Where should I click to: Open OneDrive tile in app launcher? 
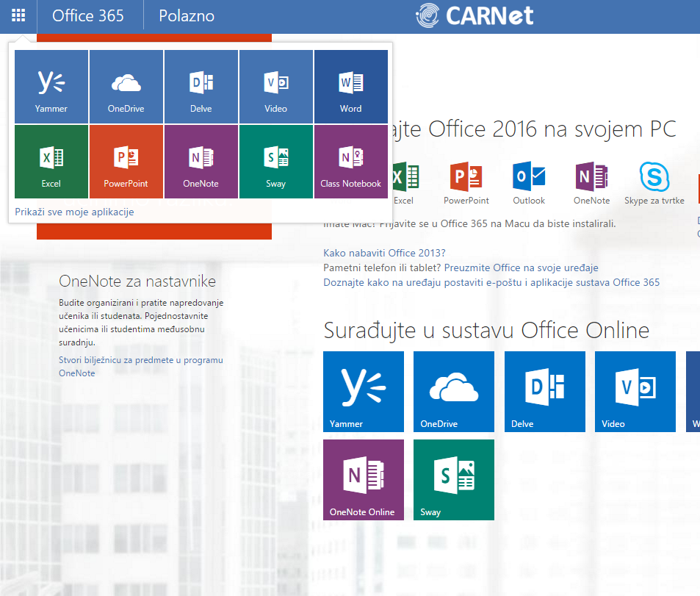[x=126, y=87]
